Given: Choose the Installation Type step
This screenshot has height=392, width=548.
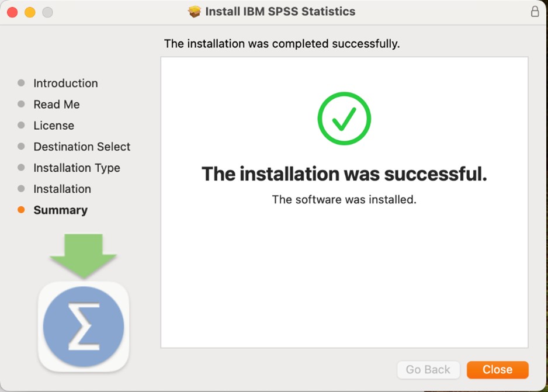Looking at the screenshot, I should 77,168.
